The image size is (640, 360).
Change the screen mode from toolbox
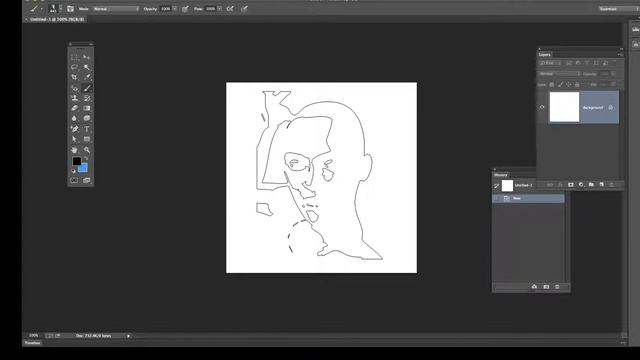coord(87,180)
